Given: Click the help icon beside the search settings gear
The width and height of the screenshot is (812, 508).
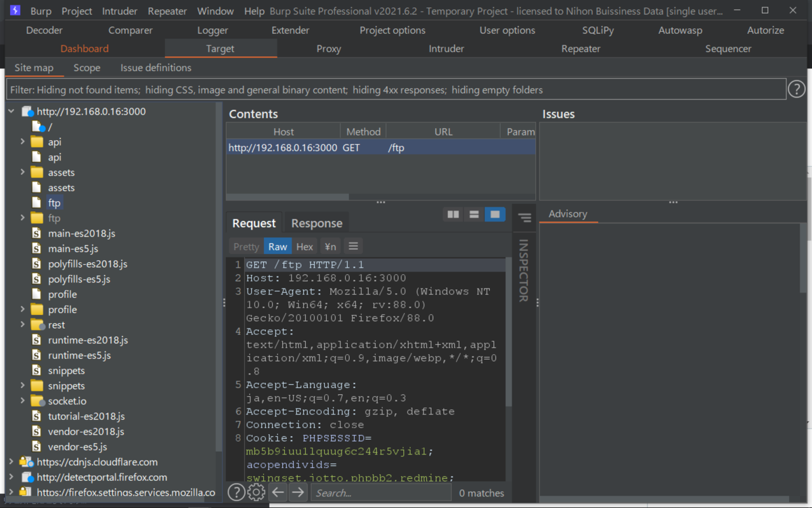Looking at the screenshot, I should click(x=235, y=492).
